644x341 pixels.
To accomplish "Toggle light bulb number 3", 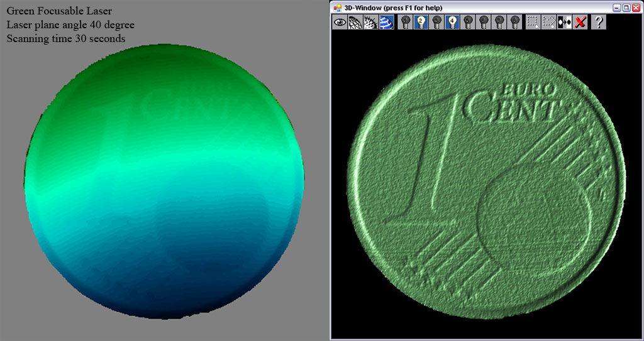I will pos(436,23).
